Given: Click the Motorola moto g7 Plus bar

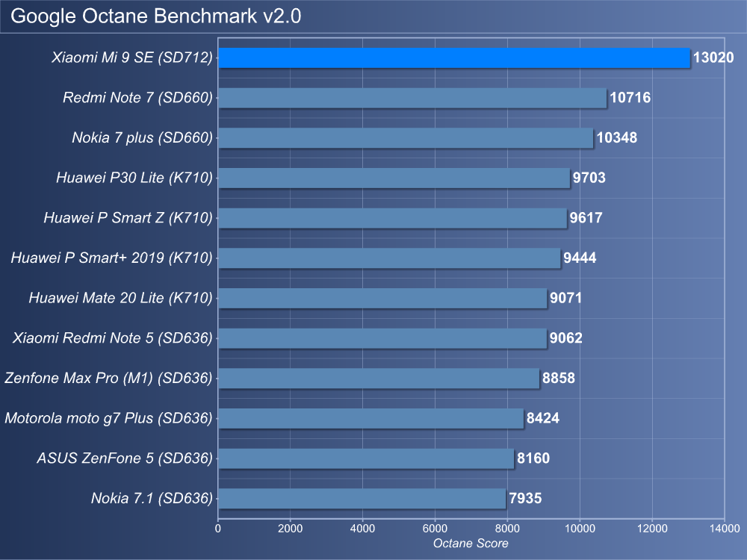Looking at the screenshot, I should coord(371,417).
